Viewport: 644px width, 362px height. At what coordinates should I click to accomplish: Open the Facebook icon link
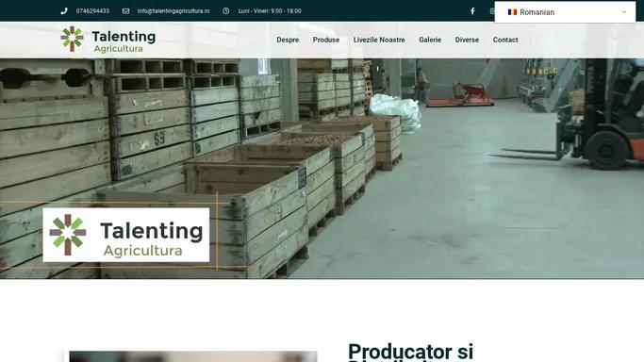(x=472, y=11)
